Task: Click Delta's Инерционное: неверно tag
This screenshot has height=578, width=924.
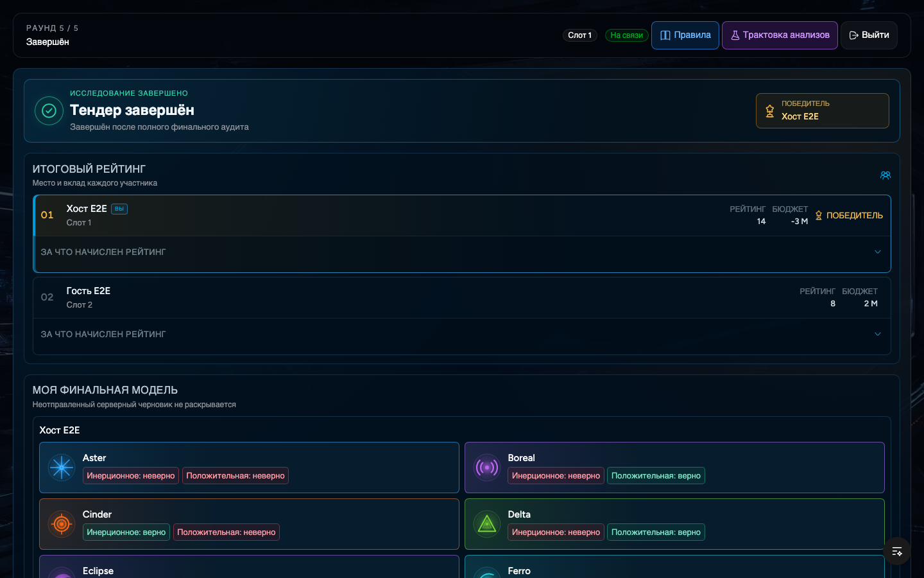Action: click(556, 532)
